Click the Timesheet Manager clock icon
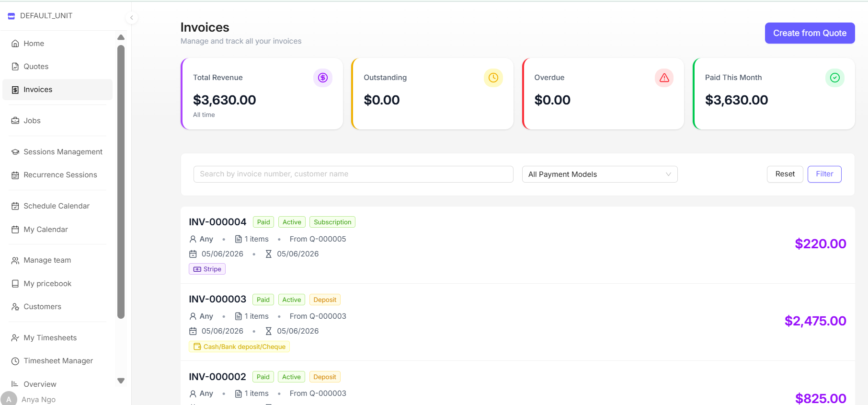The image size is (868, 405). pos(15,361)
